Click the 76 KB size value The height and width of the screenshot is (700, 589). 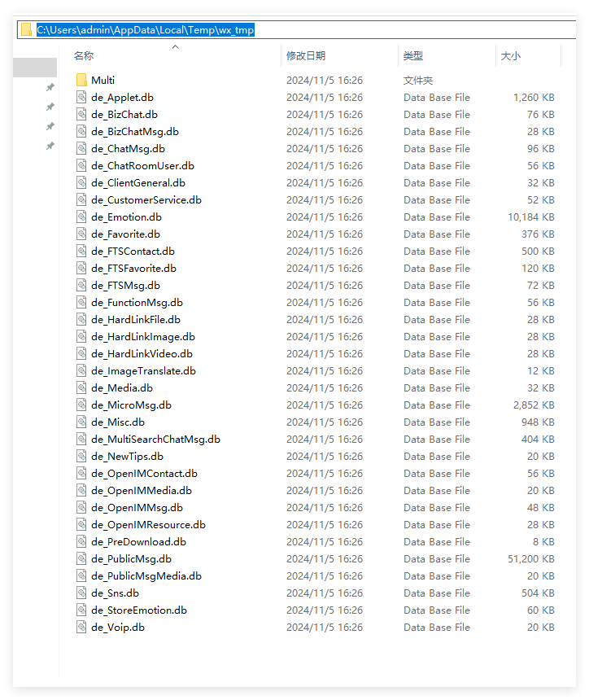coord(541,114)
